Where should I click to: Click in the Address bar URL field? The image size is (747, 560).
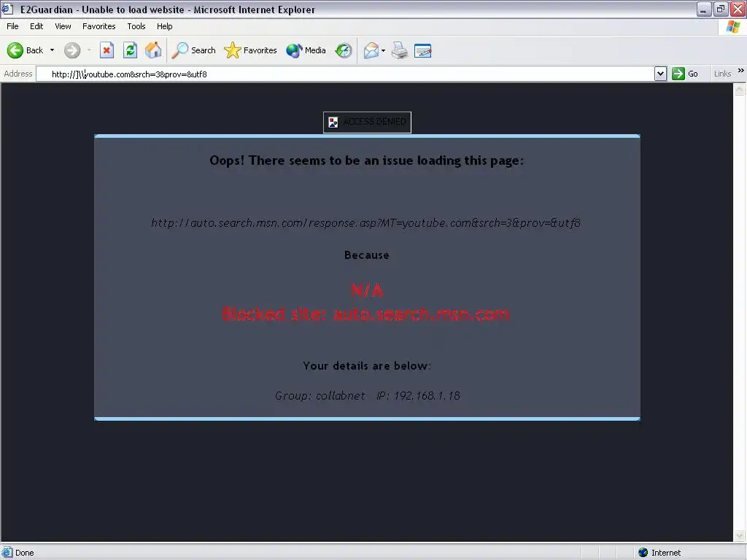coord(345,74)
